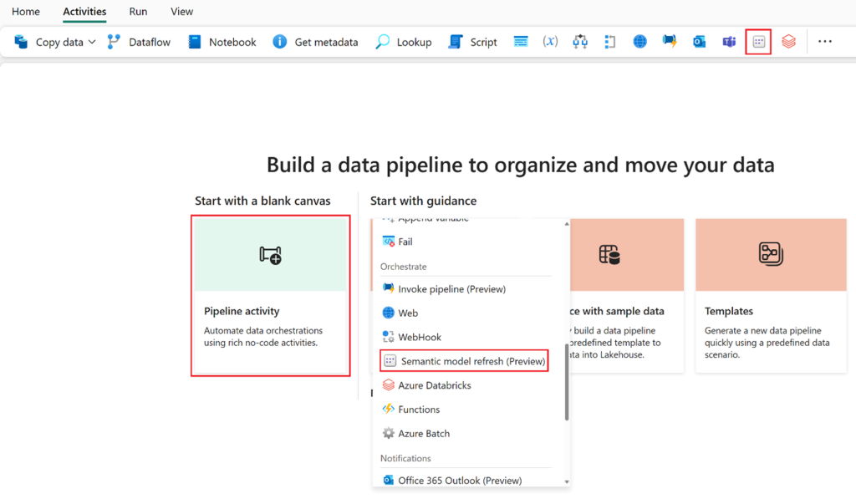Click the Teams toolbar icon
Viewport: 856px width, 504px height.
(x=729, y=42)
